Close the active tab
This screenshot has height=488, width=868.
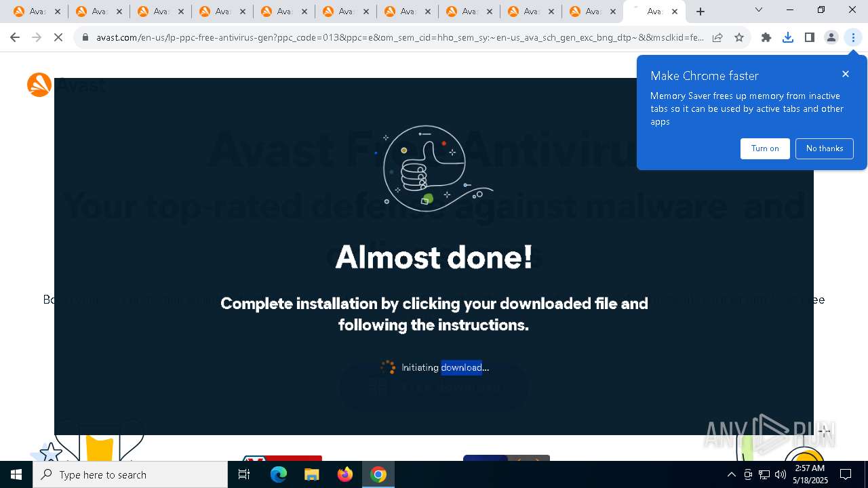point(675,12)
